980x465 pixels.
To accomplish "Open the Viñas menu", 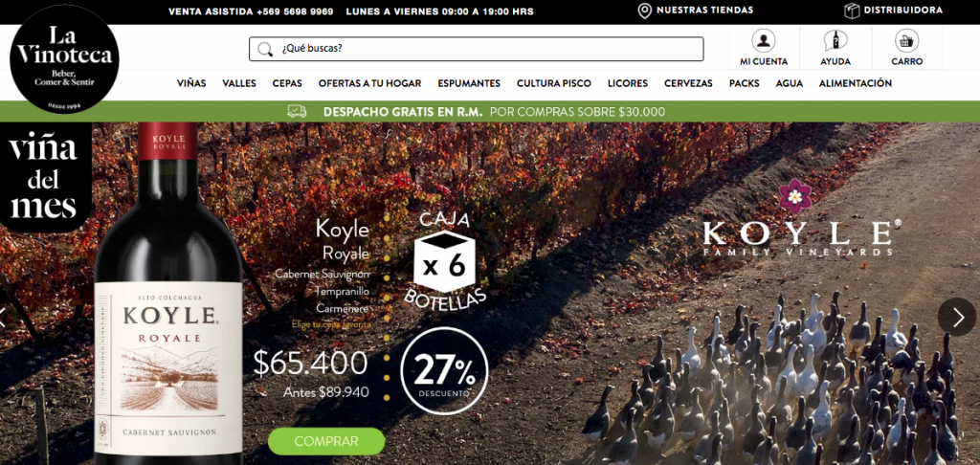I will click(191, 83).
